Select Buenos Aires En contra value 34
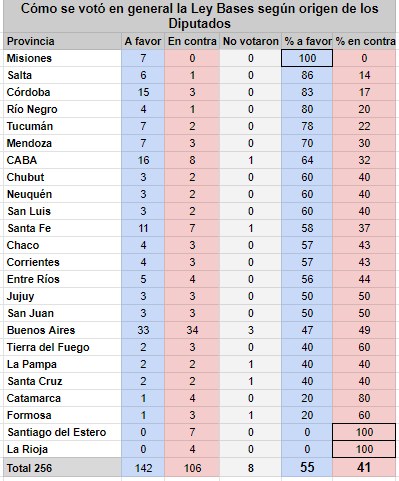 tap(192, 330)
